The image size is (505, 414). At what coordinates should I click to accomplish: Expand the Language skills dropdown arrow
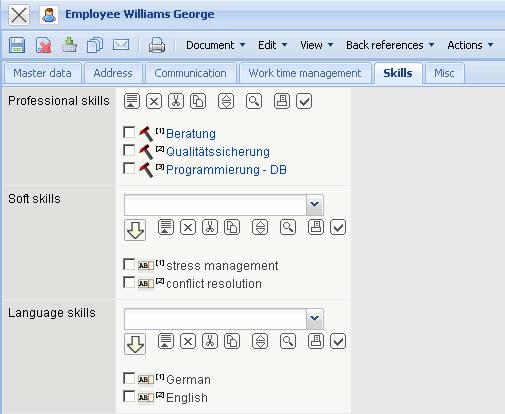point(315,319)
